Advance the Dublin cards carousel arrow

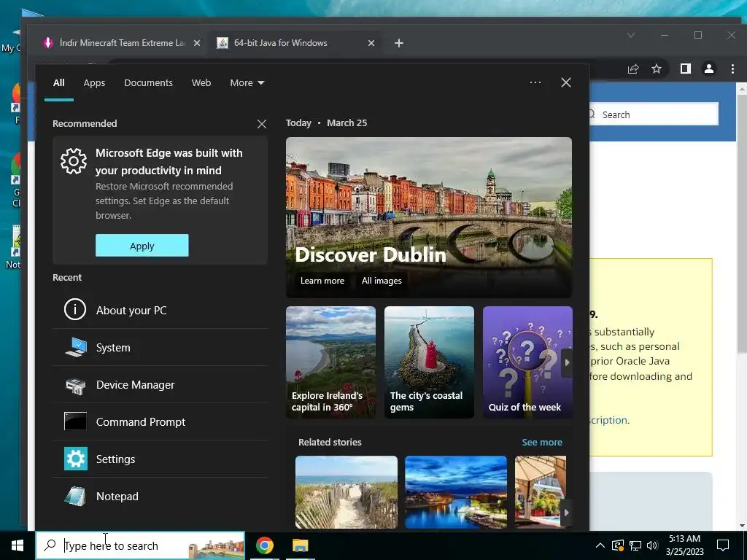(x=567, y=362)
